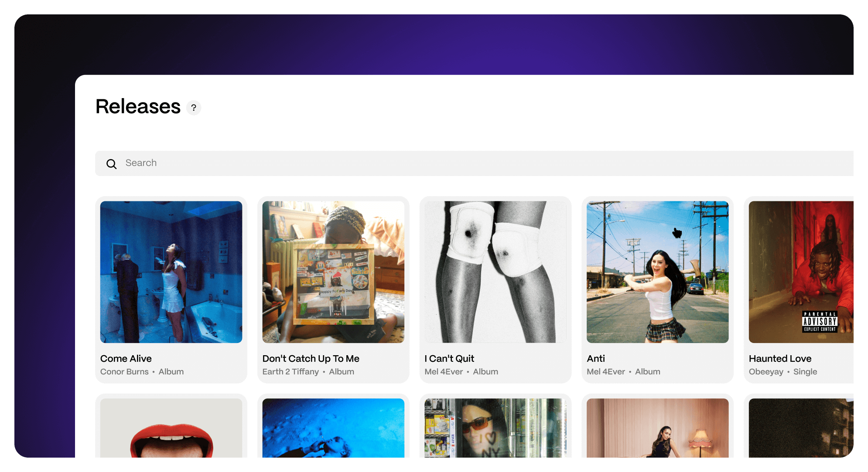The image size is (868, 472).
Task: Click the Come Alive title
Action: [126, 359]
